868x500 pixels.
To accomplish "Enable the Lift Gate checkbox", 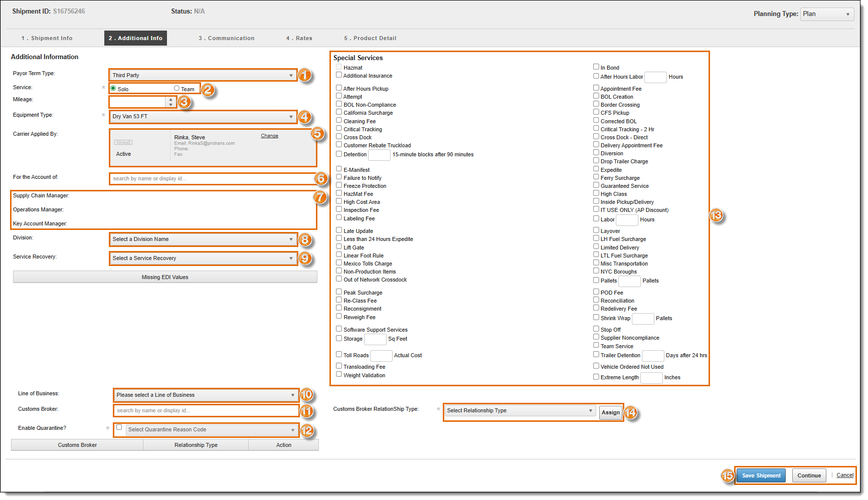I will pyautogui.click(x=339, y=247).
